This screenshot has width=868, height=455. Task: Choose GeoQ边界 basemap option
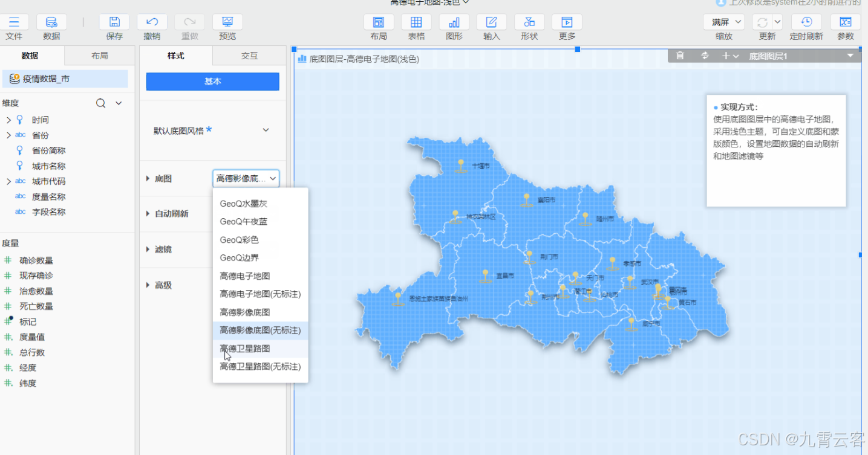tap(261, 258)
